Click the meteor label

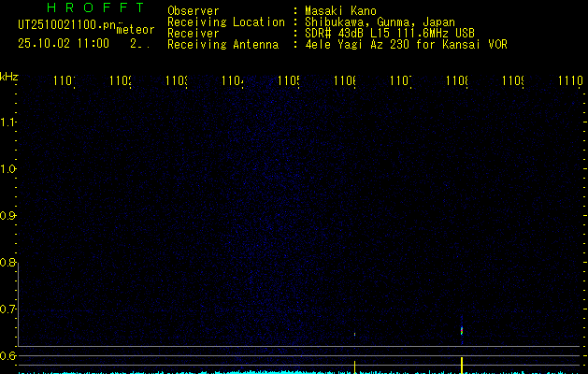pos(135,30)
